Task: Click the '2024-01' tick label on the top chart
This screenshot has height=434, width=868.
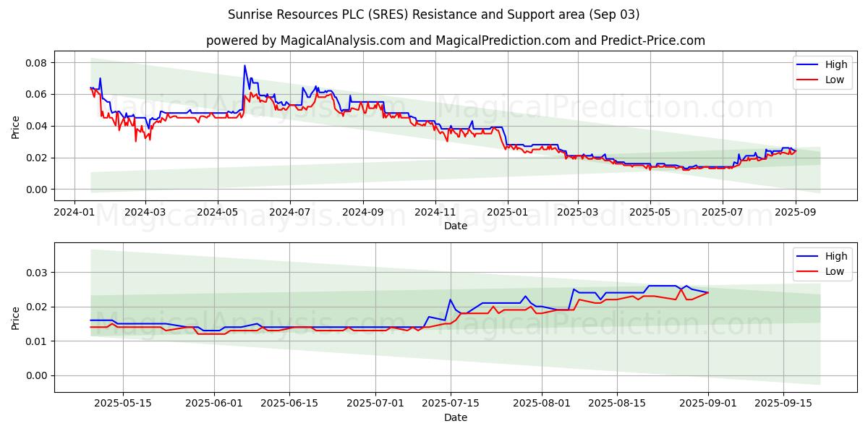Action: (74, 213)
